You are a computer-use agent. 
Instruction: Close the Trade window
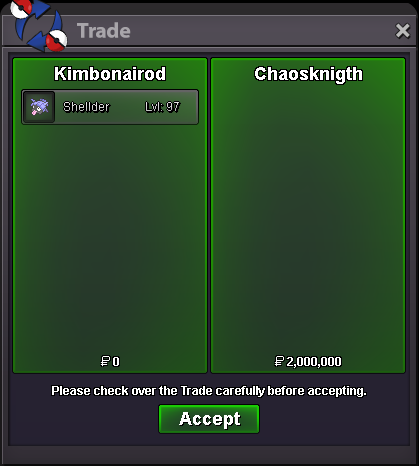(403, 31)
